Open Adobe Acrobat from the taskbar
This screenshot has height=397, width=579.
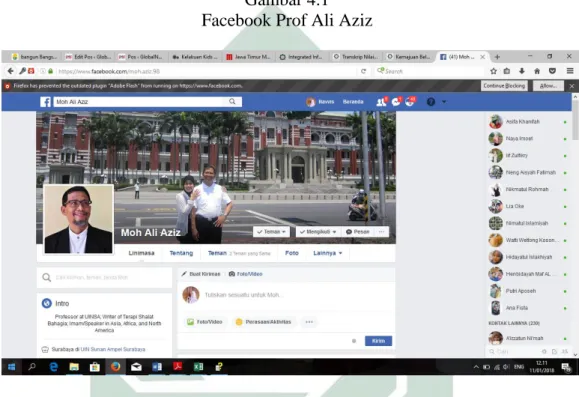coord(178,367)
